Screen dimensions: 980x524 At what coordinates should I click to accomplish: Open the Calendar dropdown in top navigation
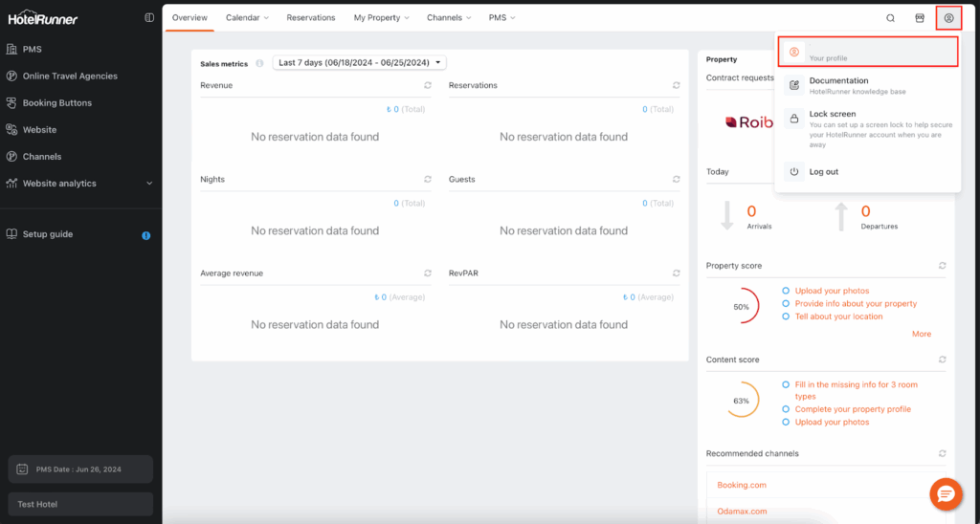(247, 18)
